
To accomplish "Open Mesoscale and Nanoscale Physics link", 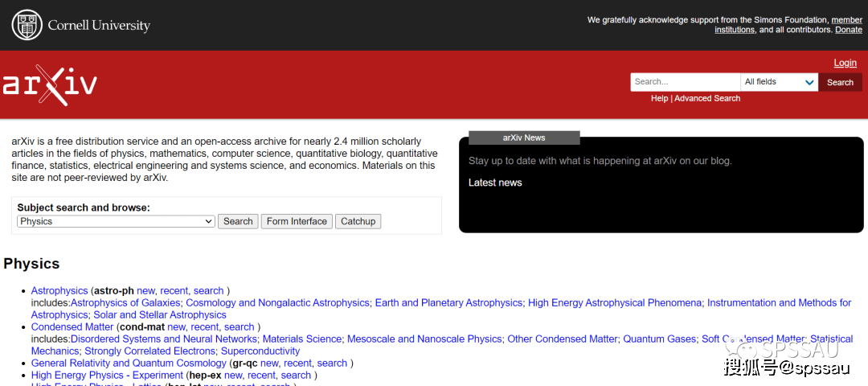I will point(424,339).
